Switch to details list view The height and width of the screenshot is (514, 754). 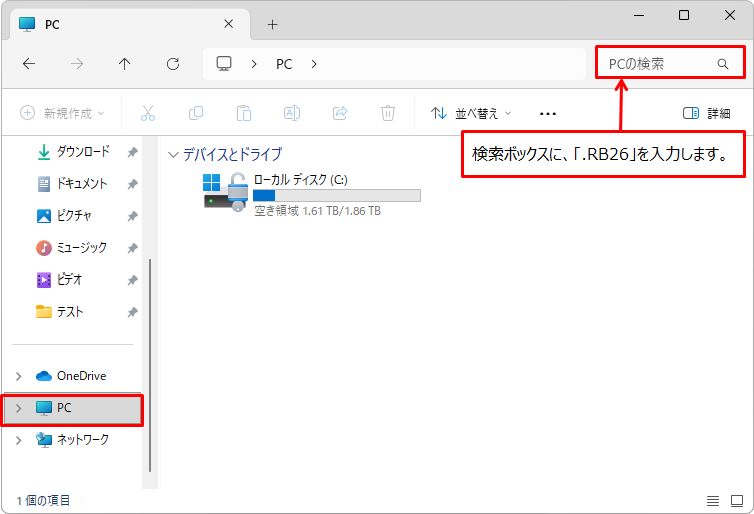click(713, 500)
